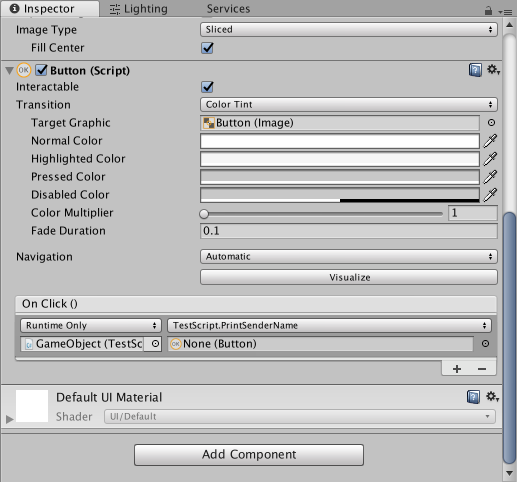The width and height of the screenshot is (517, 482).
Task: Click the Add Component button
Action: click(249, 455)
